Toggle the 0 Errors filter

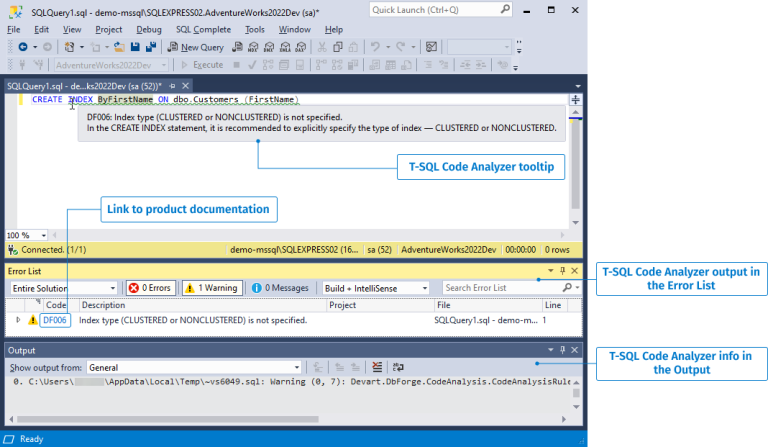(150, 288)
